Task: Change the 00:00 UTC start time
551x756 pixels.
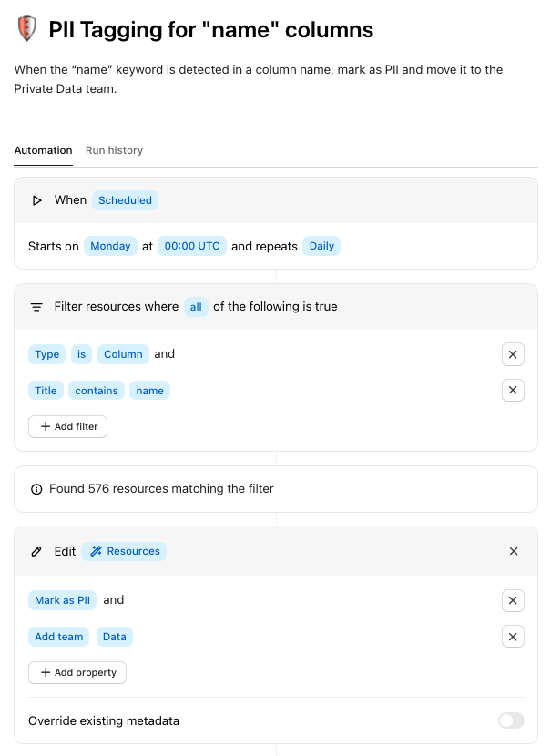Action: pyautogui.click(x=192, y=246)
